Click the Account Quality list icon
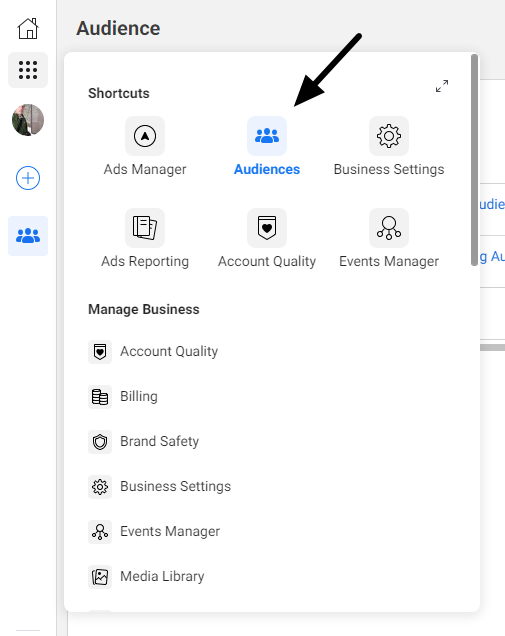 (100, 352)
